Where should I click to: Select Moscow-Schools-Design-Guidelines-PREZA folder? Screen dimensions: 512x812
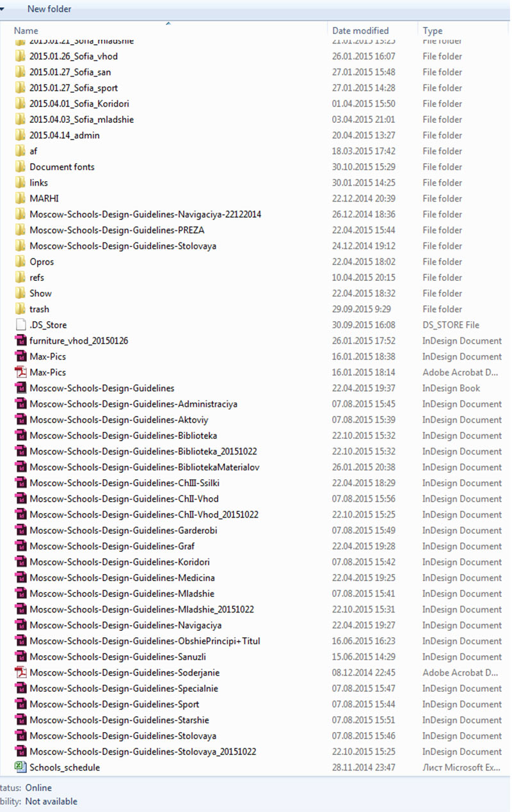116,230
